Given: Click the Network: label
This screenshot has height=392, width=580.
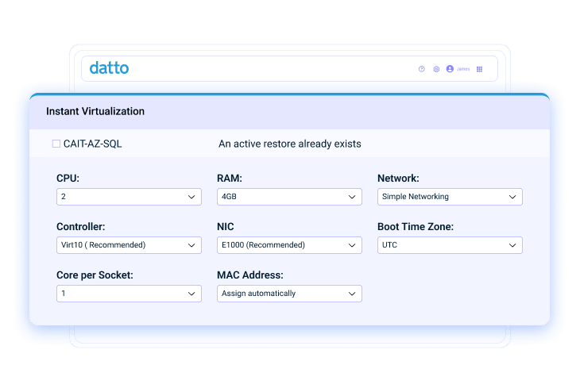Looking at the screenshot, I should [398, 178].
